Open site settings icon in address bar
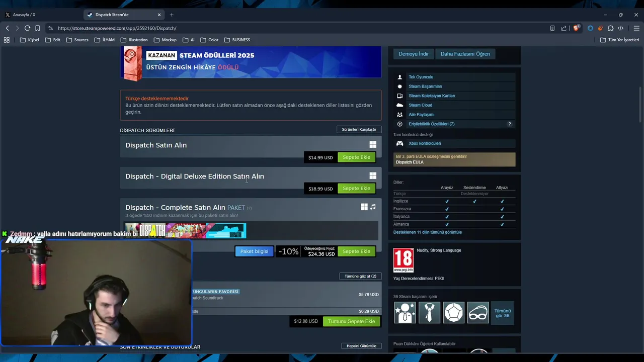The height and width of the screenshot is (362, 644). 50,28
